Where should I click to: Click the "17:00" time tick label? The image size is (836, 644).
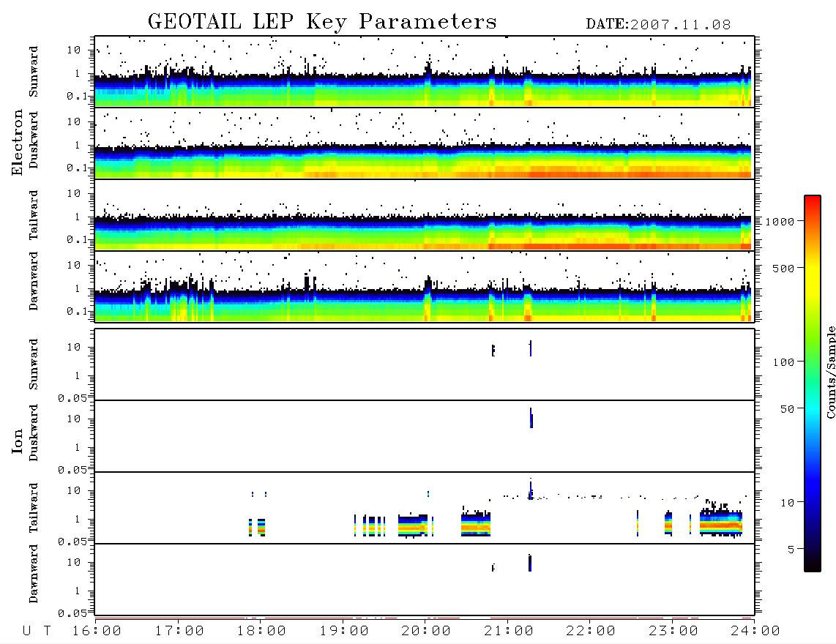179,631
